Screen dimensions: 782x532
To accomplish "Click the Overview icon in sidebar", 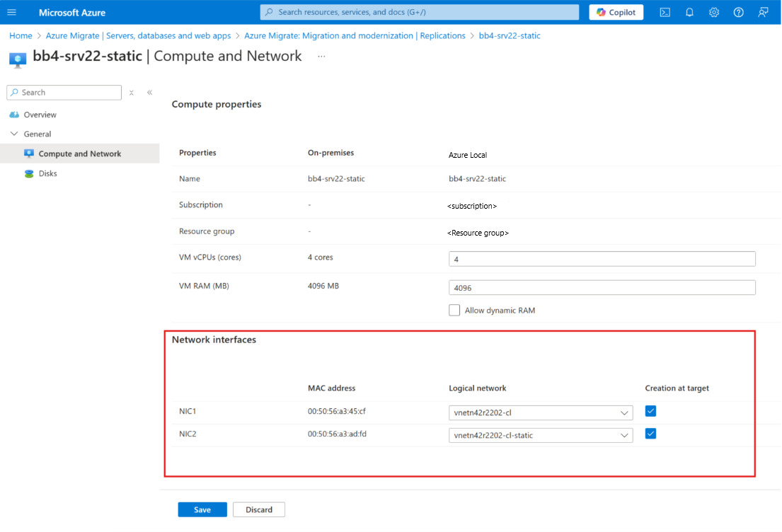I will click(x=14, y=115).
